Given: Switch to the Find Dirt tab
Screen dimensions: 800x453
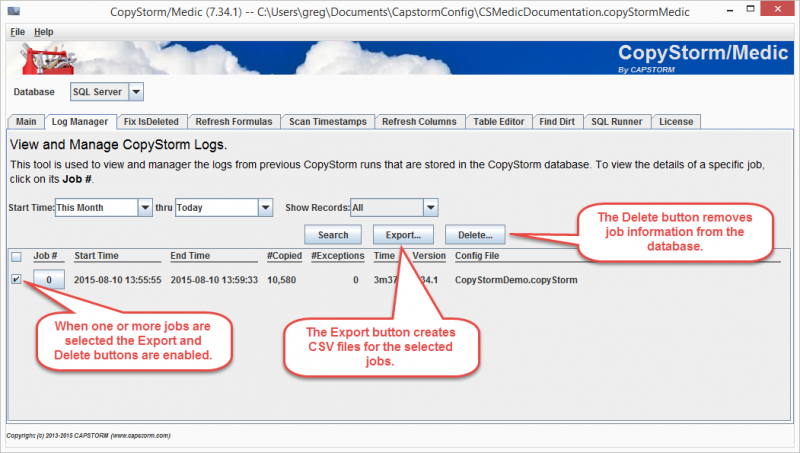Looking at the screenshot, I should (557, 121).
